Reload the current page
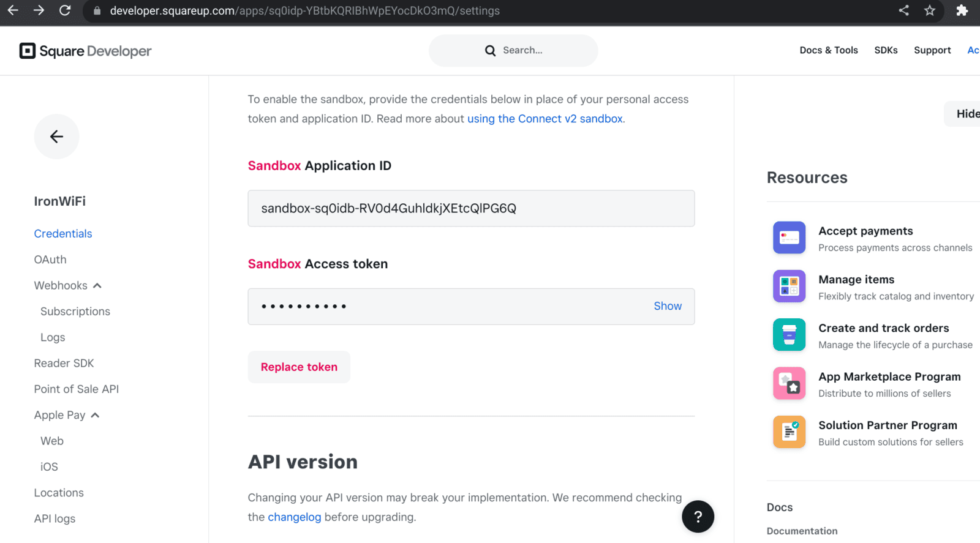Viewport: 980px width, 543px height. coord(65,10)
